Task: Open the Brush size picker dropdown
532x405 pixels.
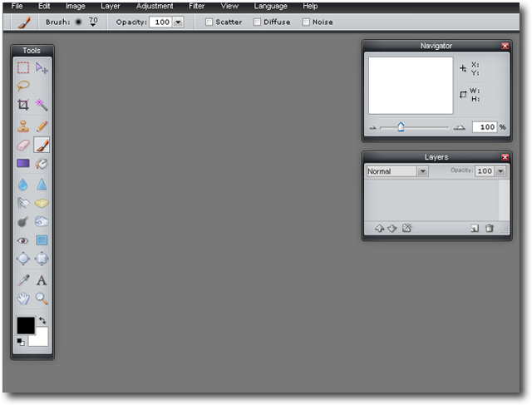Action: [x=93, y=22]
